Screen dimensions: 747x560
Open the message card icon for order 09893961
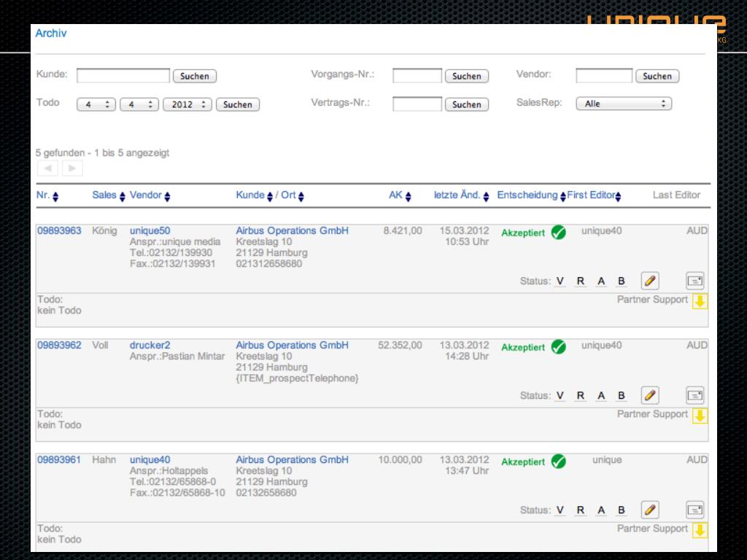pos(695,510)
